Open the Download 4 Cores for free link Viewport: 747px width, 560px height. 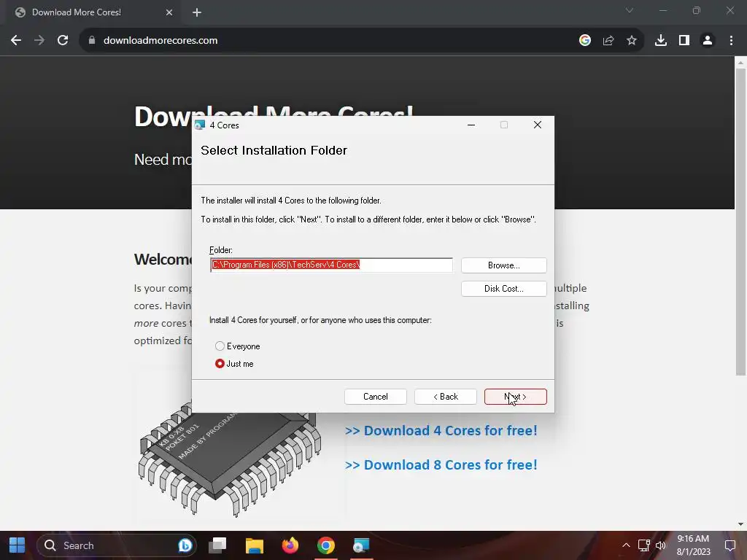tap(441, 430)
